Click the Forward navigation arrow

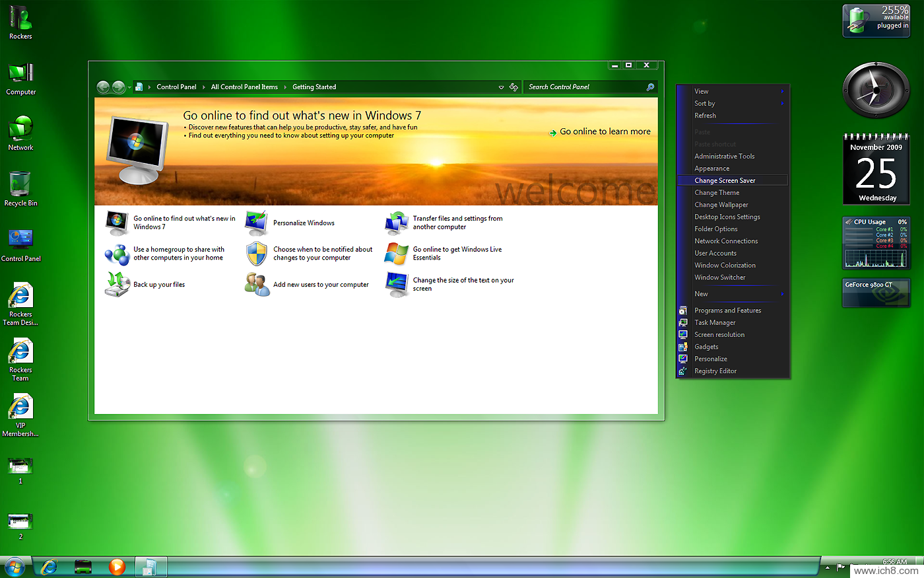118,87
